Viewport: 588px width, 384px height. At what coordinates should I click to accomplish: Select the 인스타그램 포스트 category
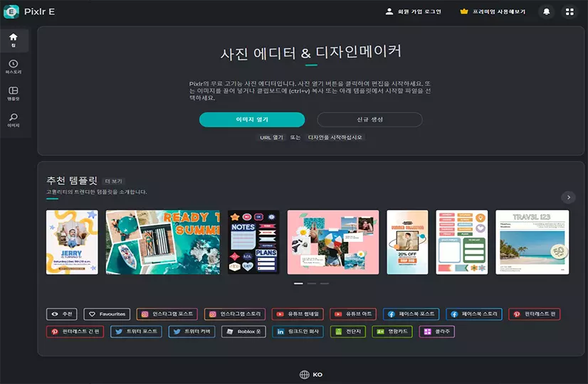(167, 314)
